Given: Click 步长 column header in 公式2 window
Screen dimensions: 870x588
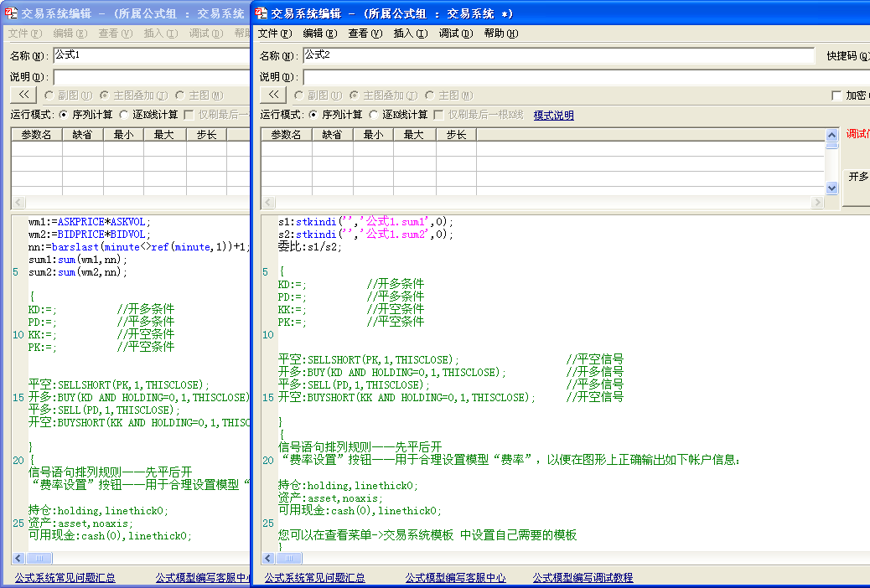Looking at the screenshot, I should coord(456,135).
